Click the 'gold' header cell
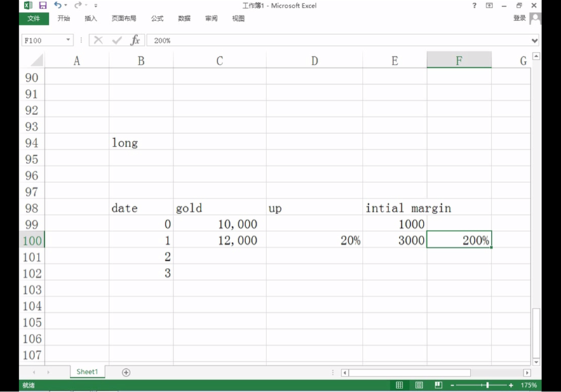 (x=219, y=208)
